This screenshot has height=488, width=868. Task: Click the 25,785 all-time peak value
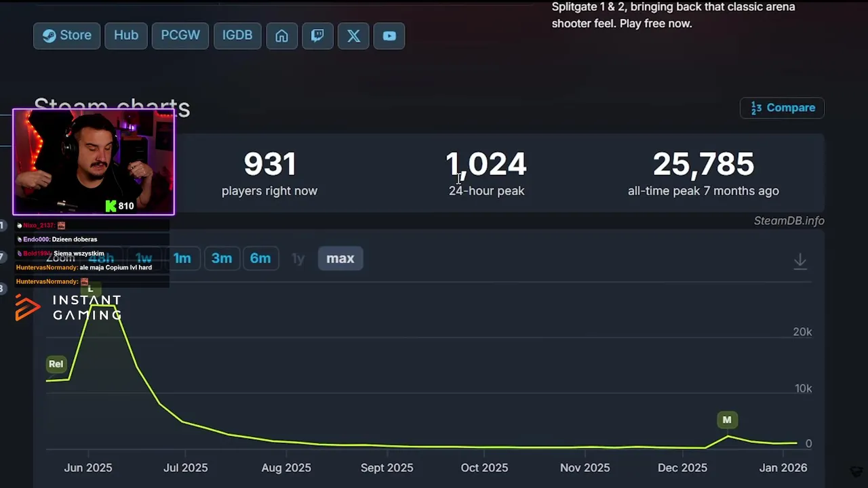[x=703, y=165]
